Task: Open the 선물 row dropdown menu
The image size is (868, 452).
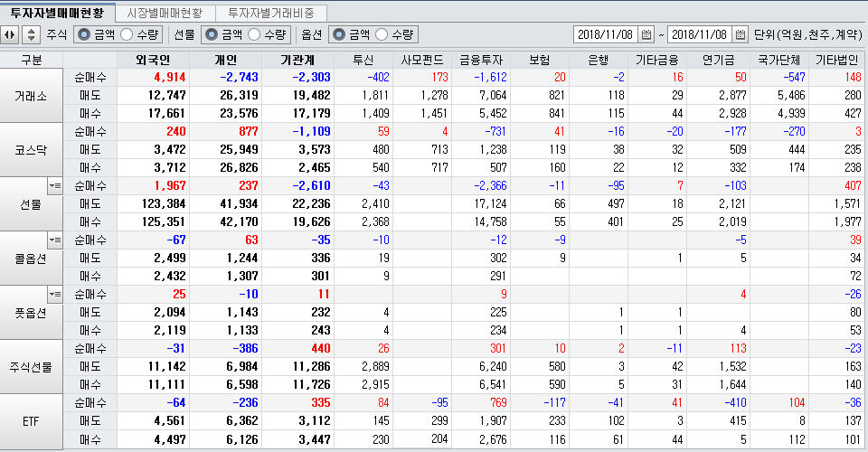Action: [55, 185]
